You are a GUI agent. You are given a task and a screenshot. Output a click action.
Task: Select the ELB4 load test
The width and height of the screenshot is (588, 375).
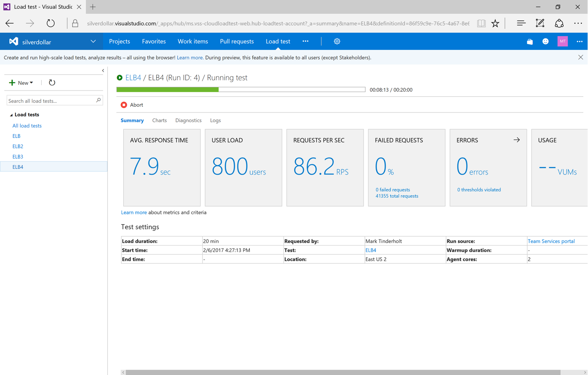(54, 167)
